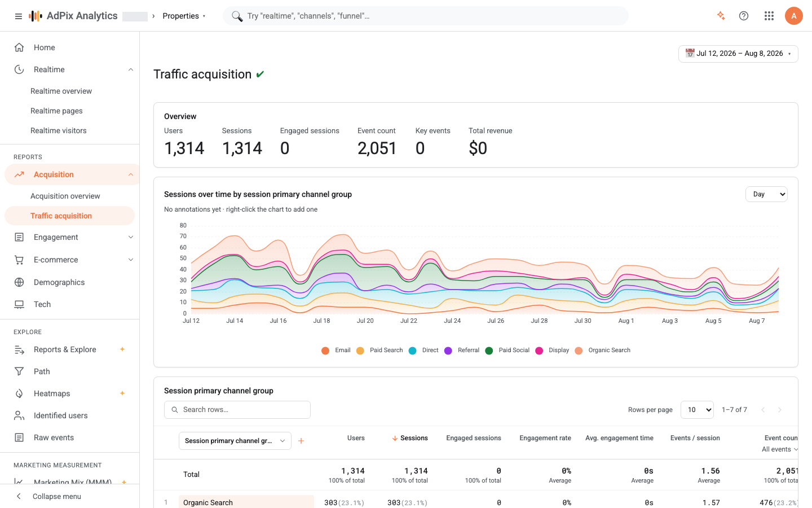
Task: Open the hamburger main menu
Action: pos(19,16)
